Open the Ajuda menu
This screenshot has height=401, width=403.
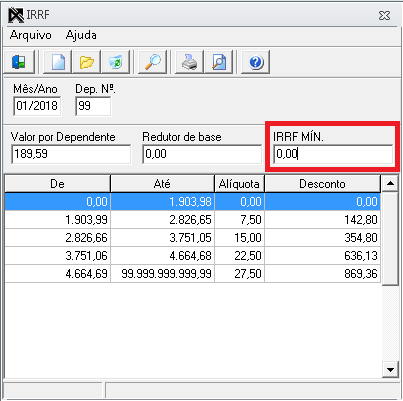pyautogui.click(x=81, y=35)
